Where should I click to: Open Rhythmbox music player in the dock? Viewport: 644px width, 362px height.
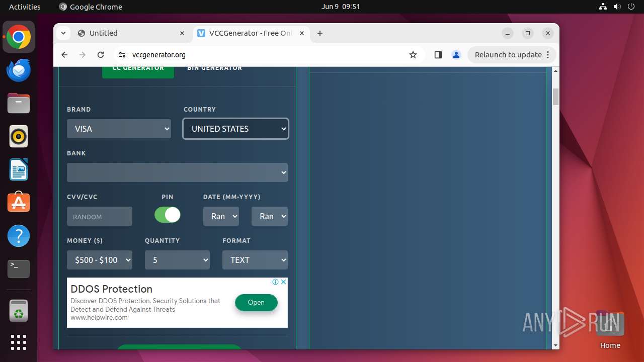click(x=19, y=136)
